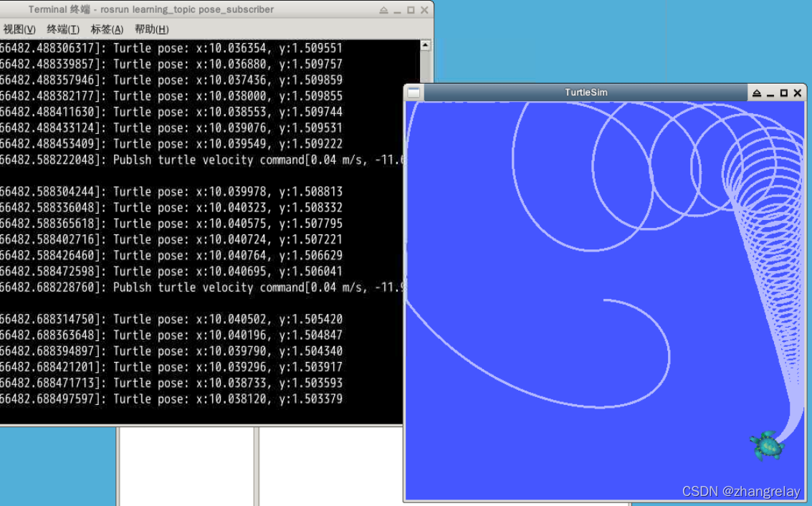Image resolution: width=812 pixels, height=506 pixels.
Task: Close the Terminal window
Action: (424, 10)
